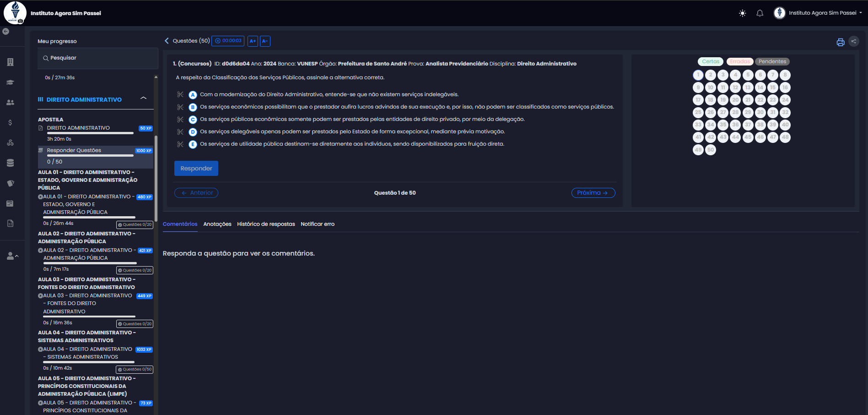The width and height of the screenshot is (868, 415).
Task: Select answer option D
Action: pyautogui.click(x=193, y=132)
